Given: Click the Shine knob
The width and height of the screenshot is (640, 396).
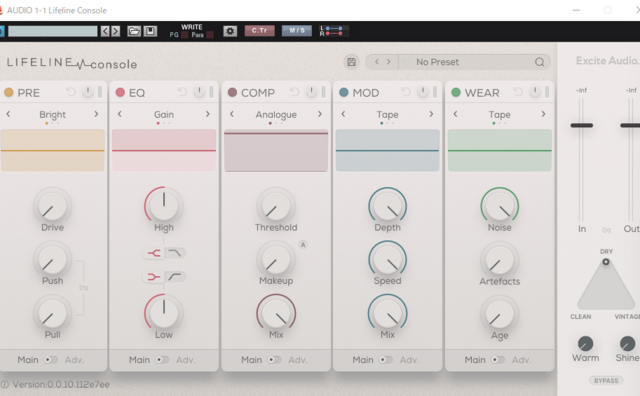Looking at the screenshot, I should click(627, 343).
